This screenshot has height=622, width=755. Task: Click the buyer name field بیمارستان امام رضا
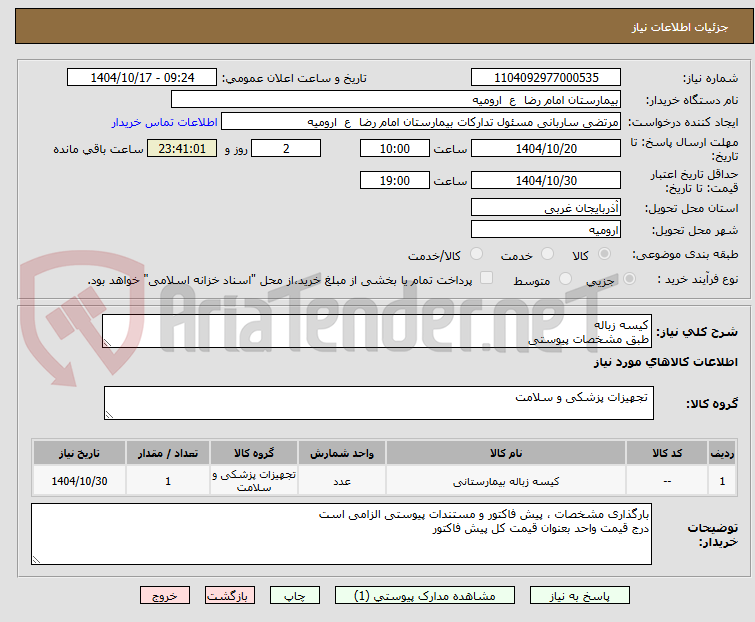click(396, 100)
